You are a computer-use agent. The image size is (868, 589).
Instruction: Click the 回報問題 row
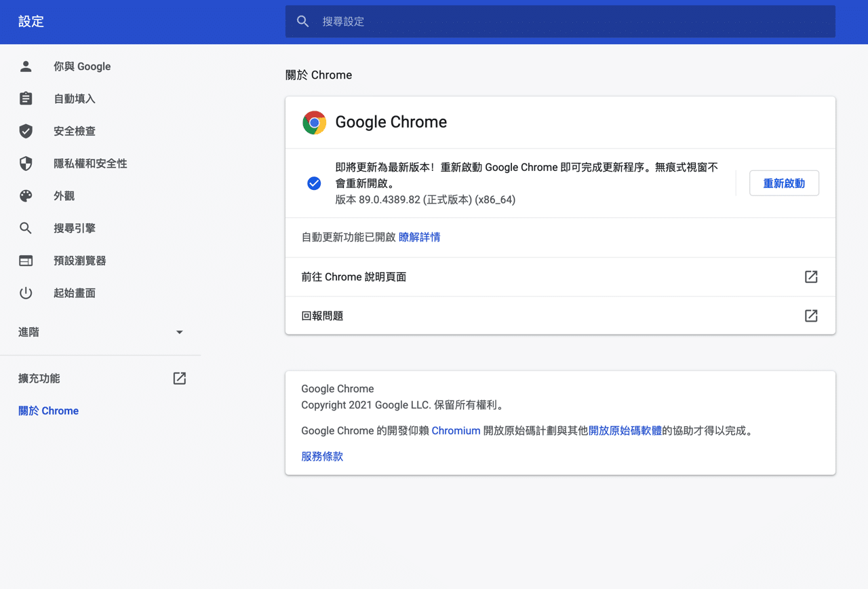point(560,316)
